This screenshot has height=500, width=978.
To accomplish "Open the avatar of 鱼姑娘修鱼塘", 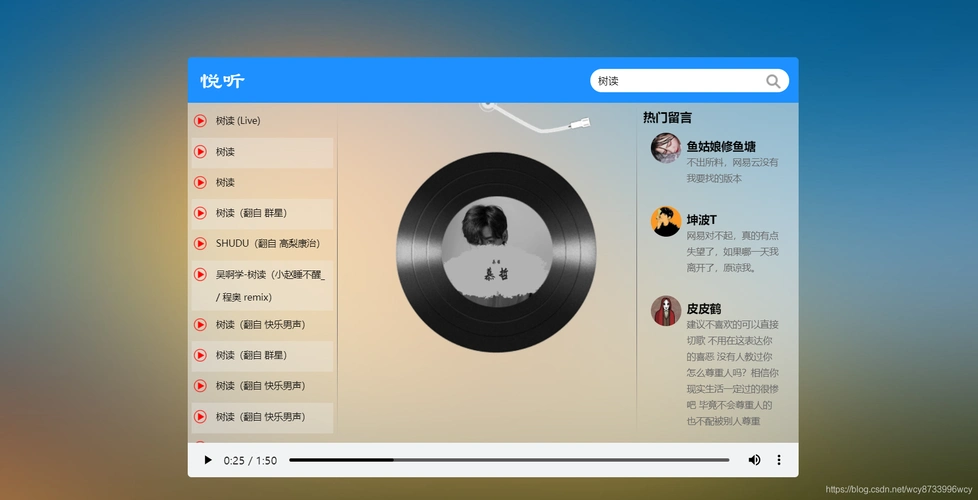I will 666,148.
